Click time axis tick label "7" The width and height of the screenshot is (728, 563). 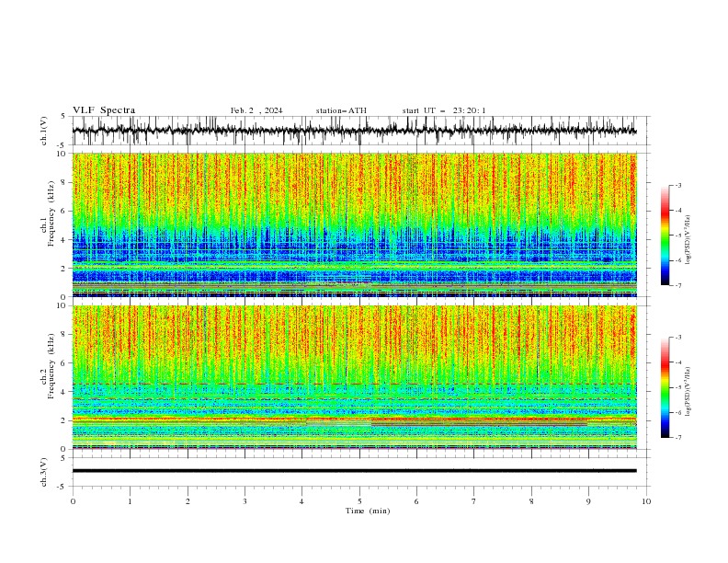click(474, 501)
